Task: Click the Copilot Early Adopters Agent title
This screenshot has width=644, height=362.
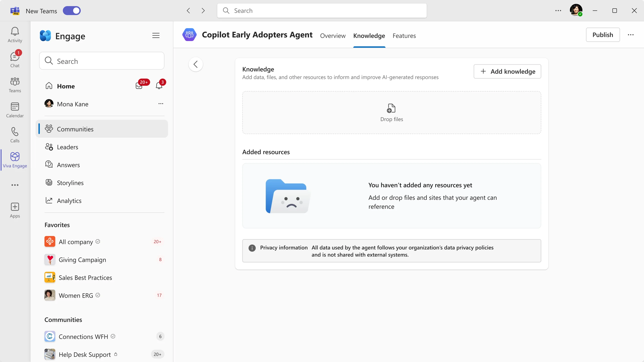Action: point(257,34)
